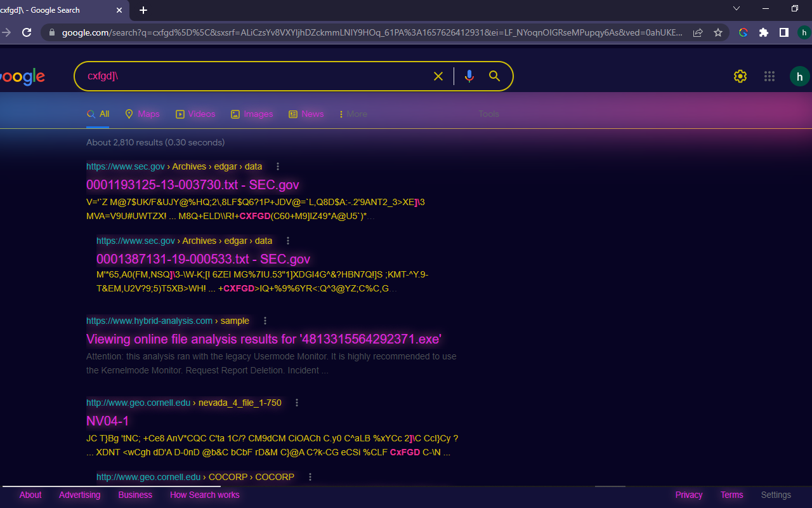The image size is (812, 508).
Task: Open About link in footer
Action: tap(30, 495)
